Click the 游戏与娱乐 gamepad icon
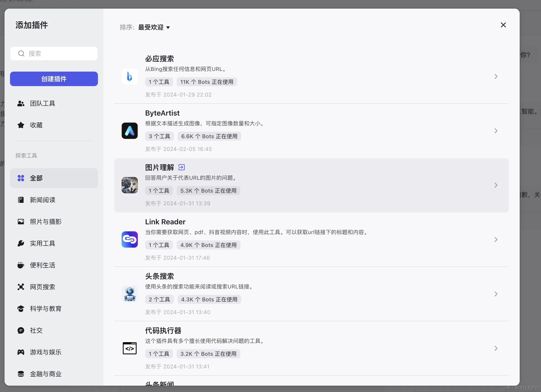The height and width of the screenshot is (392, 541). click(x=21, y=352)
